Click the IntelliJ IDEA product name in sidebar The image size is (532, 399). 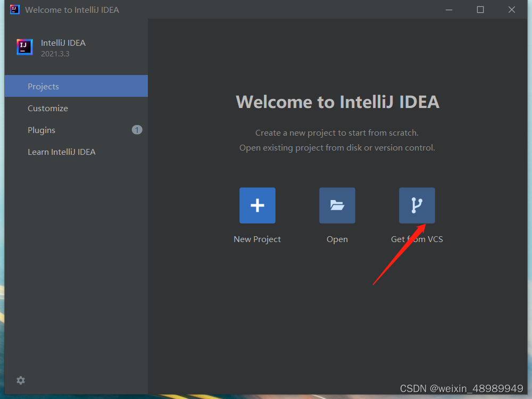tap(63, 43)
